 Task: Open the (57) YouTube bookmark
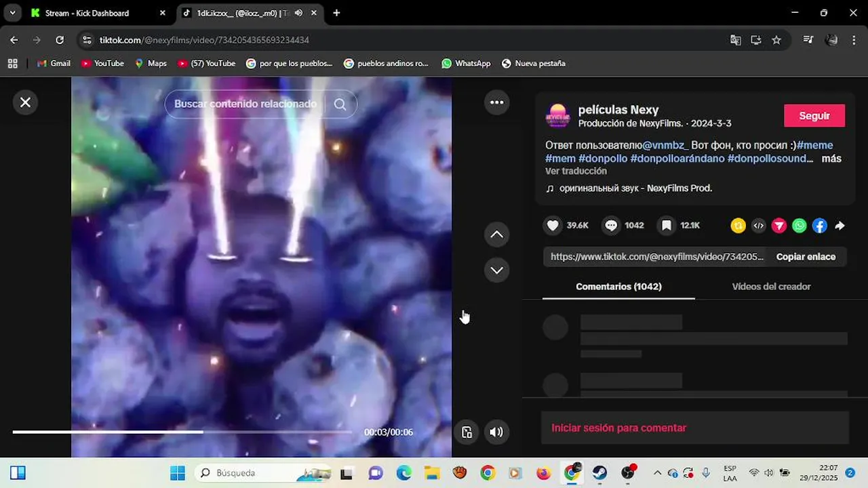click(x=206, y=63)
